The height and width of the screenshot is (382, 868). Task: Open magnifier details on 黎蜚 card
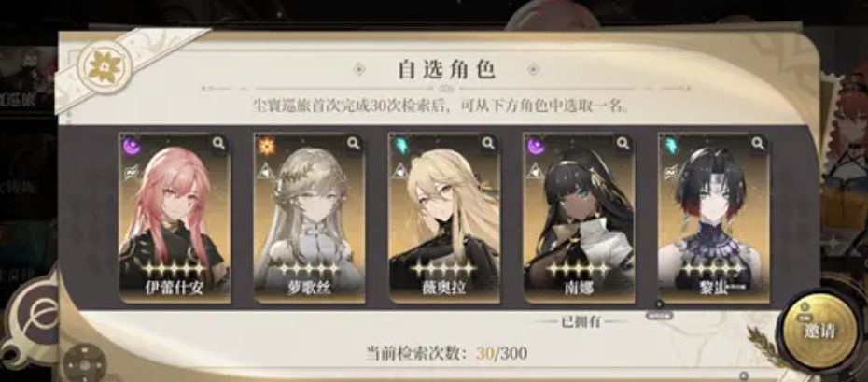[758, 144]
